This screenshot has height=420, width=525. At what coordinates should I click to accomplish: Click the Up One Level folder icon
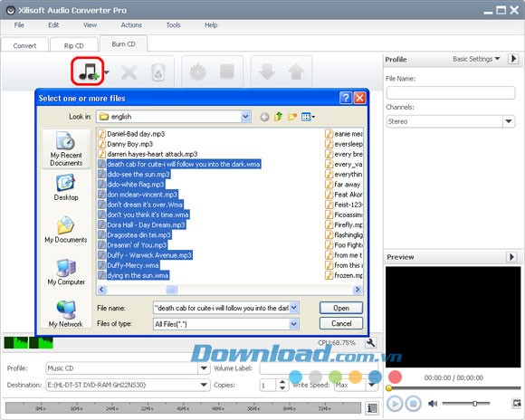pyautogui.click(x=278, y=117)
